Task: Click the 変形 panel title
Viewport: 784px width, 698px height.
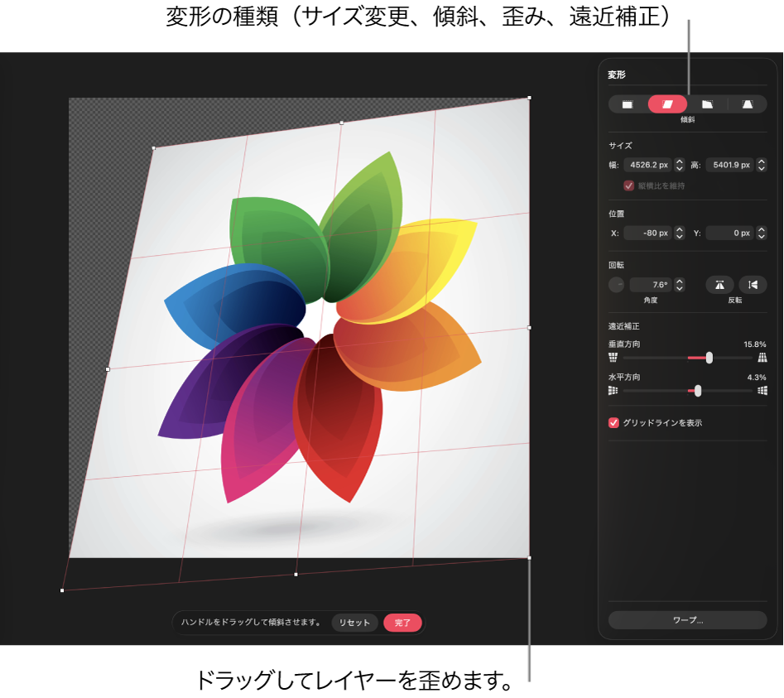Action: (617, 75)
